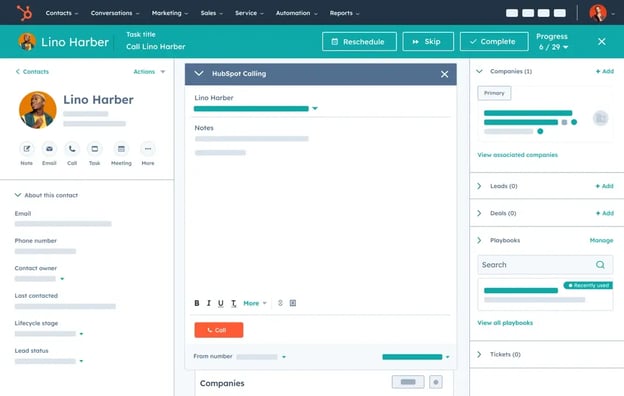The image size is (624, 396).
Task: Expand the Leads (0) section
Action: [479, 186]
